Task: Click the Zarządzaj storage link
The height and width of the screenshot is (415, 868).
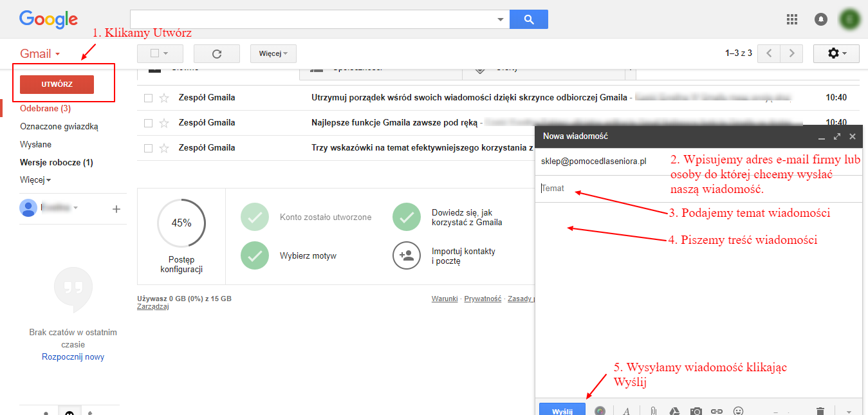Action: (153, 307)
